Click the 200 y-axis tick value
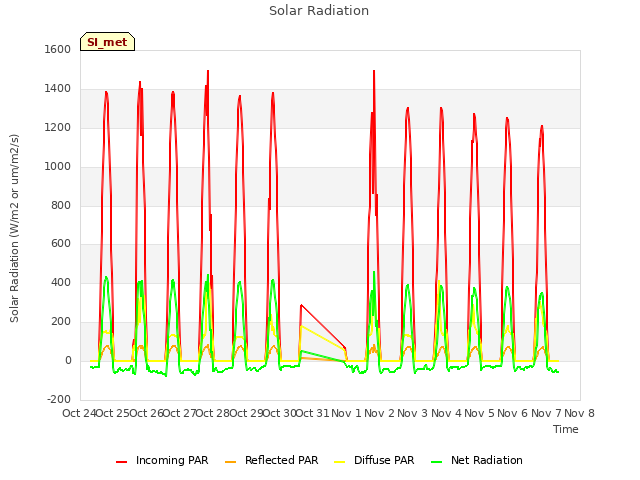Image resolution: width=640 pixels, height=480 pixels. pyautogui.click(x=61, y=322)
